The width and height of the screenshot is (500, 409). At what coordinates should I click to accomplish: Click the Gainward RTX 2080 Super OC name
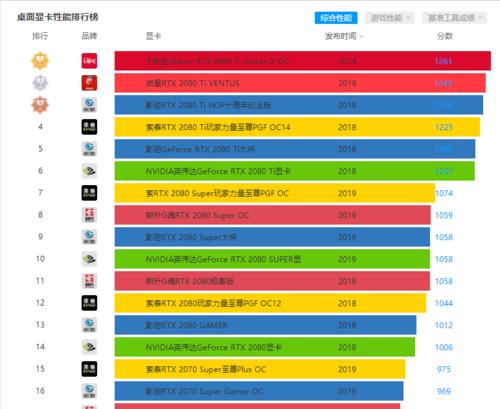click(197, 215)
